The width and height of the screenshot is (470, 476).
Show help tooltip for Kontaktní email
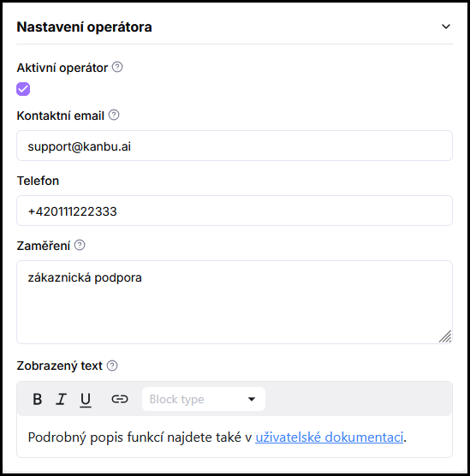pyautogui.click(x=114, y=115)
